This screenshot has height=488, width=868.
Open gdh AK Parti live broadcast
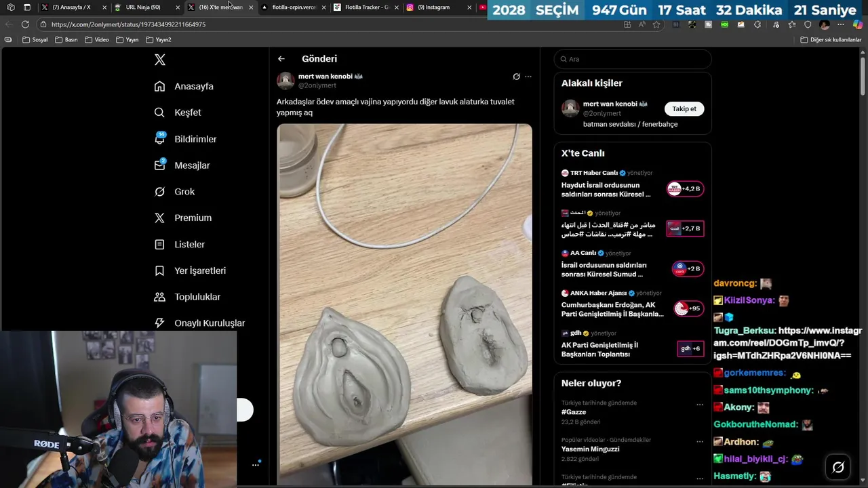[632, 344]
